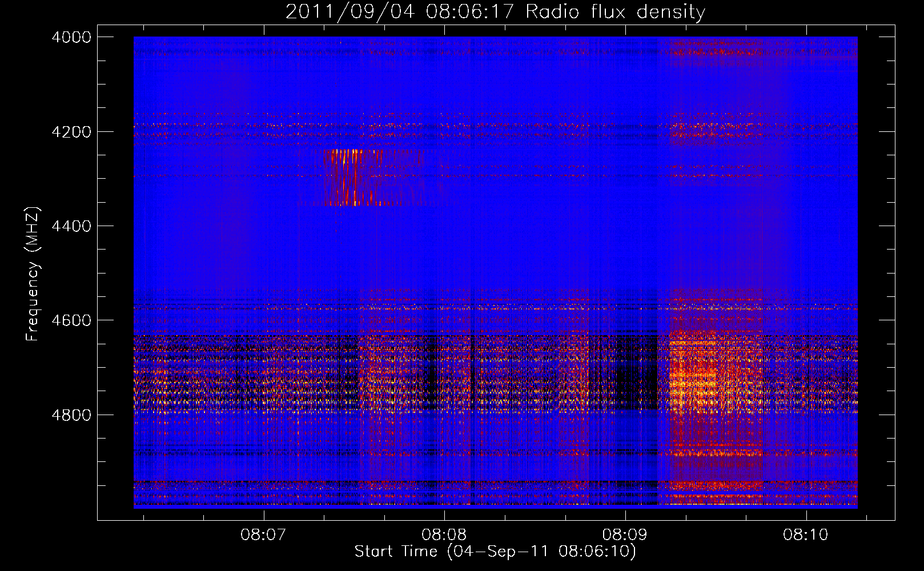Click the 4400 frequency tick label
The height and width of the screenshot is (571, 924).
[x=71, y=226]
